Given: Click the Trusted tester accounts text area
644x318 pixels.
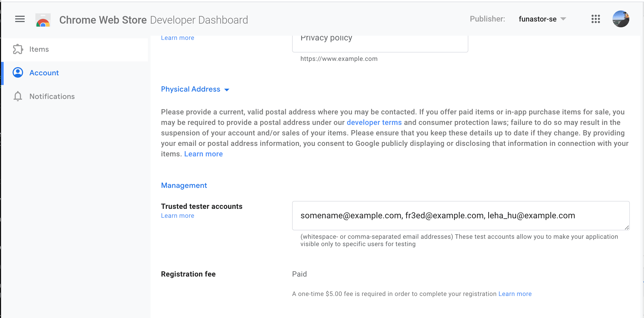Looking at the screenshot, I should pyautogui.click(x=460, y=215).
